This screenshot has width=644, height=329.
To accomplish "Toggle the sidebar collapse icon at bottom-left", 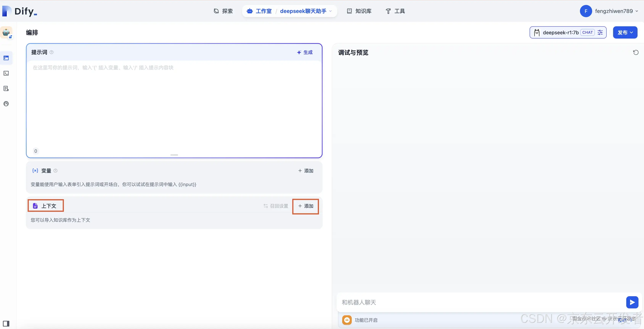I will tap(6, 323).
